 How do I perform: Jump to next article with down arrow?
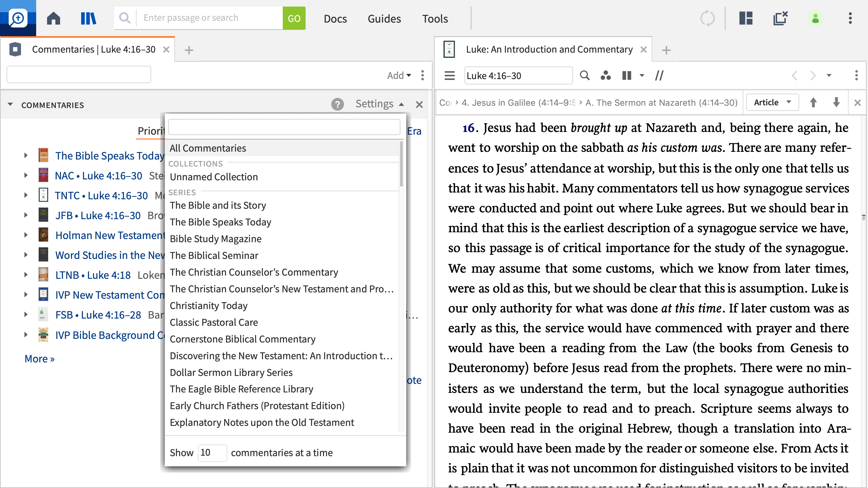[836, 102]
